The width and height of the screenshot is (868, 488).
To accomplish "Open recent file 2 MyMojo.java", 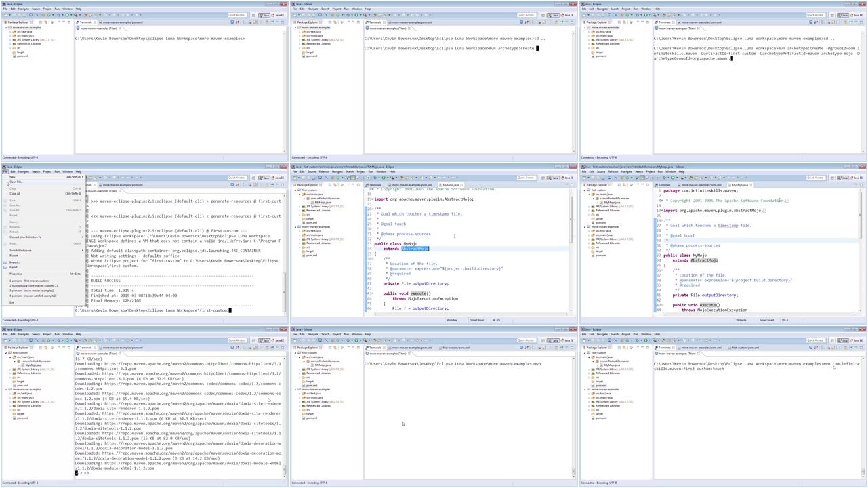I will coord(45,286).
